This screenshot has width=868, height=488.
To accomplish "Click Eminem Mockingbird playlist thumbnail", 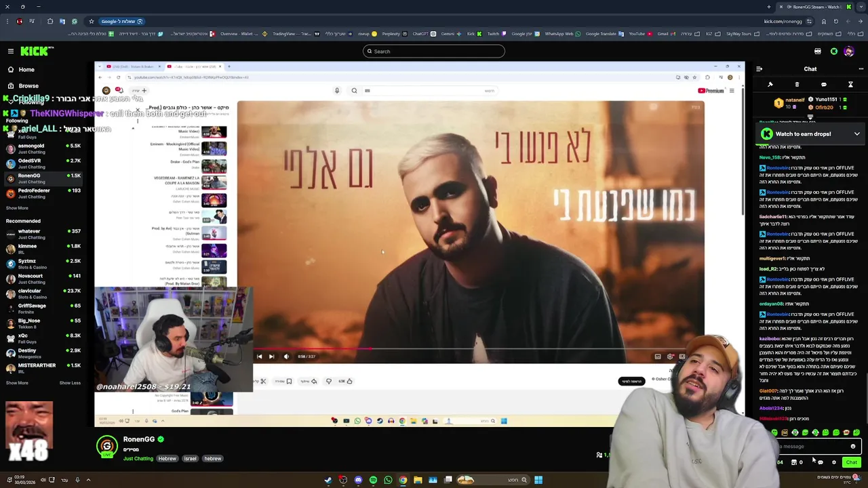I will click(214, 148).
